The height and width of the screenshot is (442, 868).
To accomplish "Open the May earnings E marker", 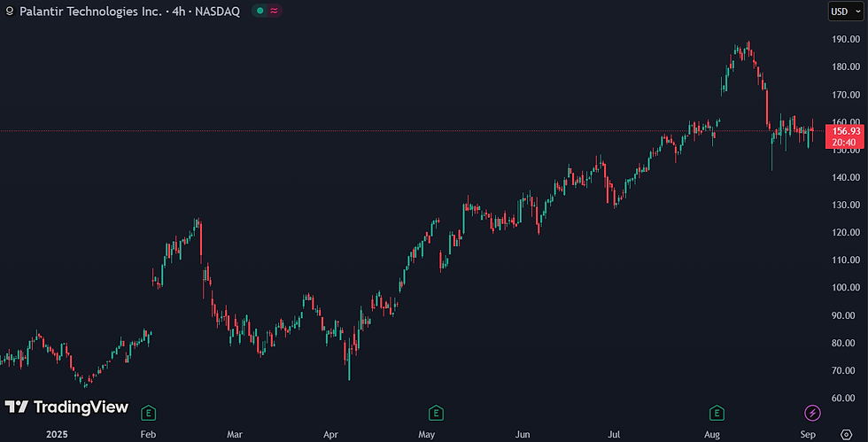I will click(x=436, y=413).
